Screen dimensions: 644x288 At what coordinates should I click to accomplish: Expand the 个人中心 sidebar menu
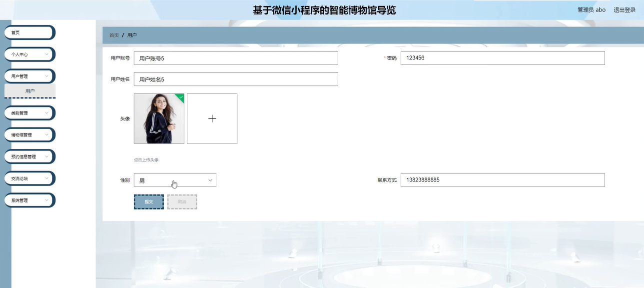tap(29, 54)
